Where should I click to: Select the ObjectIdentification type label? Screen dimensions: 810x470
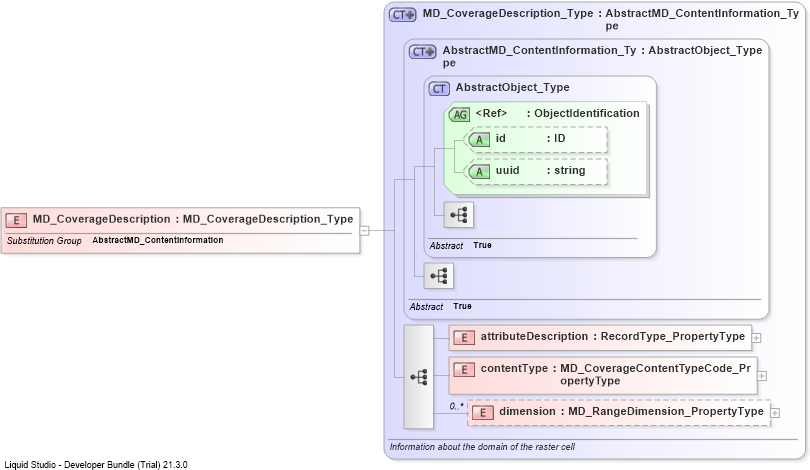[587, 113]
